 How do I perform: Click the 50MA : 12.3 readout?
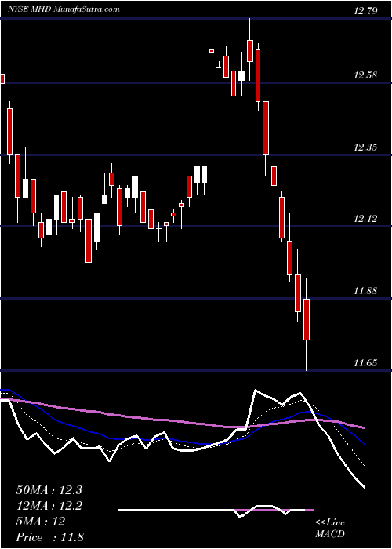pyautogui.click(x=49, y=490)
